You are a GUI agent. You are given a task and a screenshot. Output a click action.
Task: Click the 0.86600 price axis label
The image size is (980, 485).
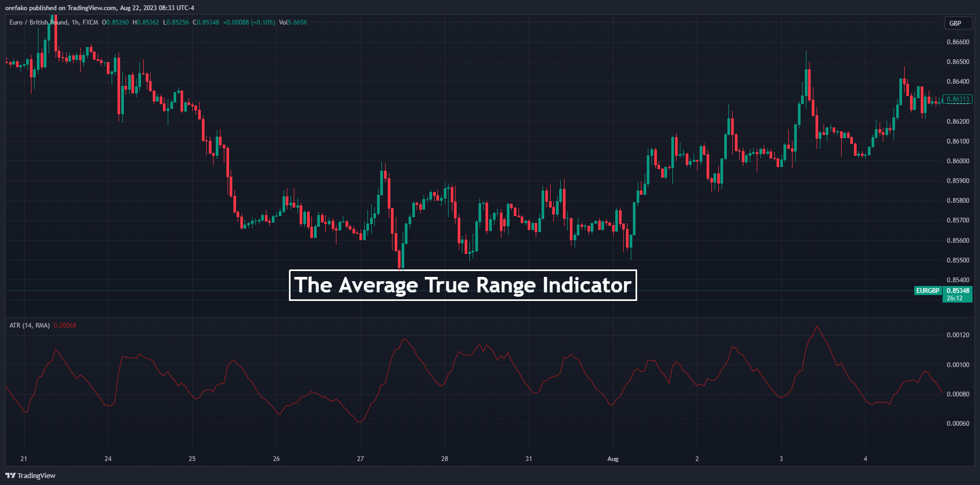click(958, 42)
